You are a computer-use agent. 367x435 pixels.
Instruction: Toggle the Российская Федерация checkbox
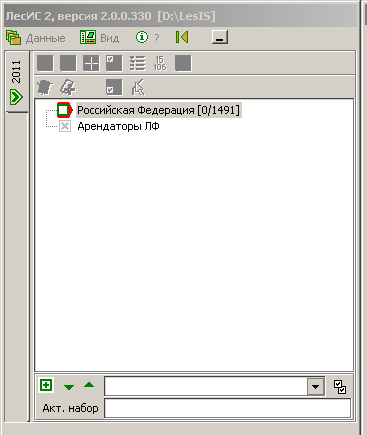tap(64, 110)
